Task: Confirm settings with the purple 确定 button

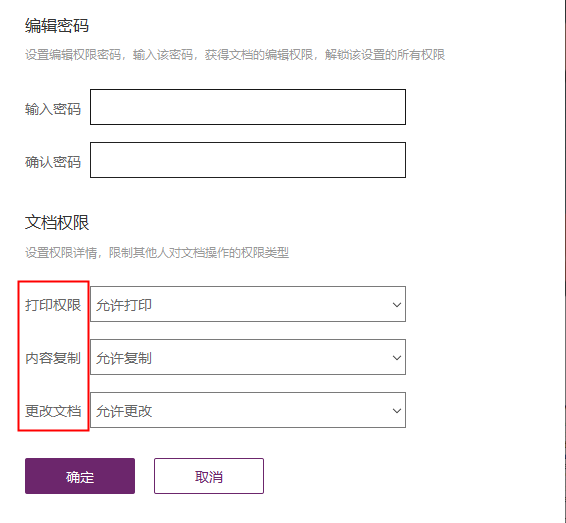Action: click(x=80, y=476)
